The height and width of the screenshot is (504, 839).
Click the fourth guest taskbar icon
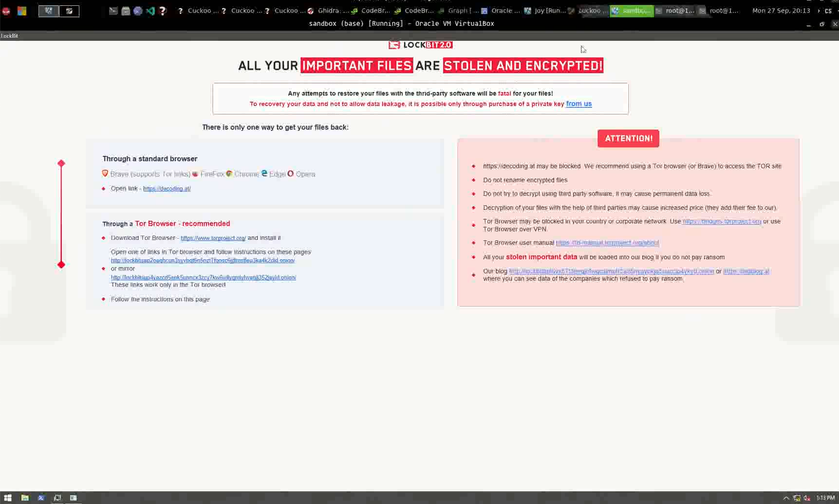(x=57, y=498)
